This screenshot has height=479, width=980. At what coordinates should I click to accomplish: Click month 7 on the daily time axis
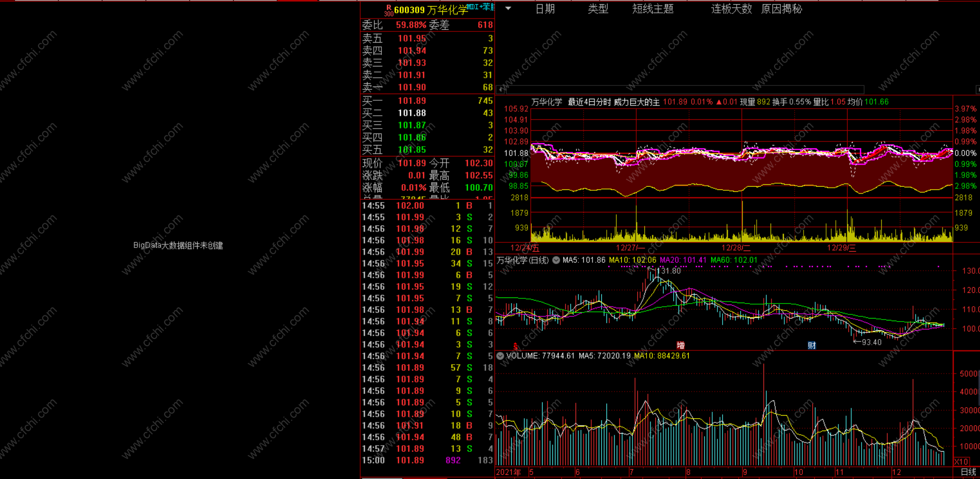[632, 472]
